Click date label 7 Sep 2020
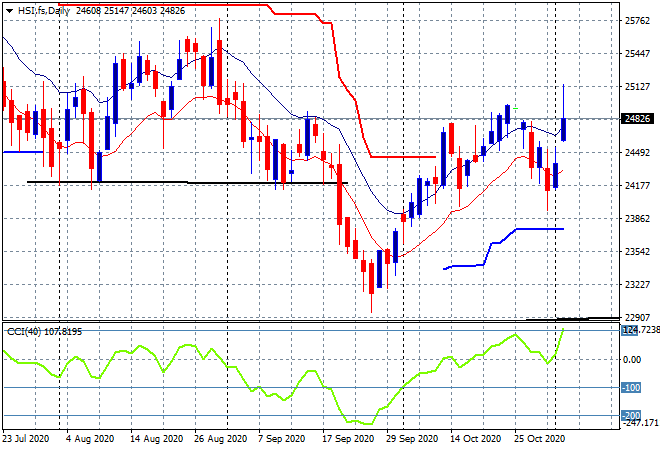The height and width of the screenshot is (450, 660). [x=282, y=439]
